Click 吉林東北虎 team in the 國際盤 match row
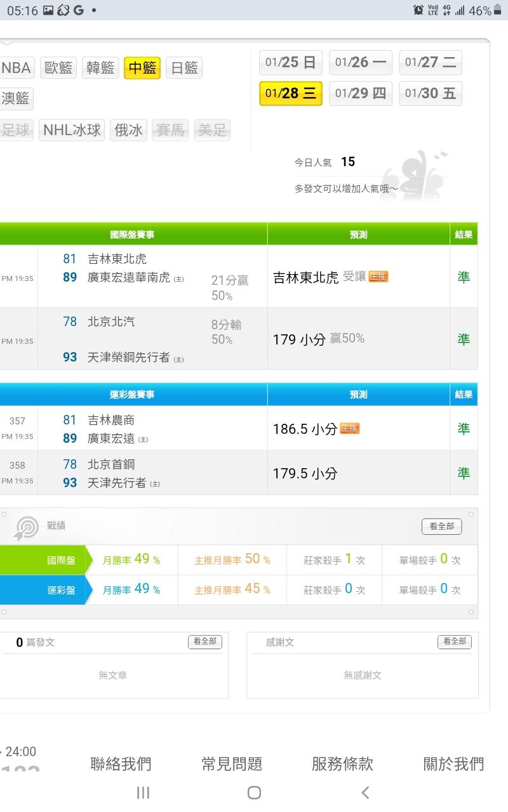Screen dimensions: 508x812 tap(117, 259)
